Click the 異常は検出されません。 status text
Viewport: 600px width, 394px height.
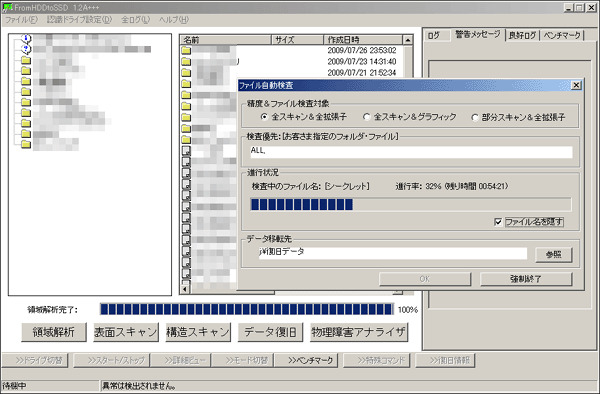click(x=139, y=386)
